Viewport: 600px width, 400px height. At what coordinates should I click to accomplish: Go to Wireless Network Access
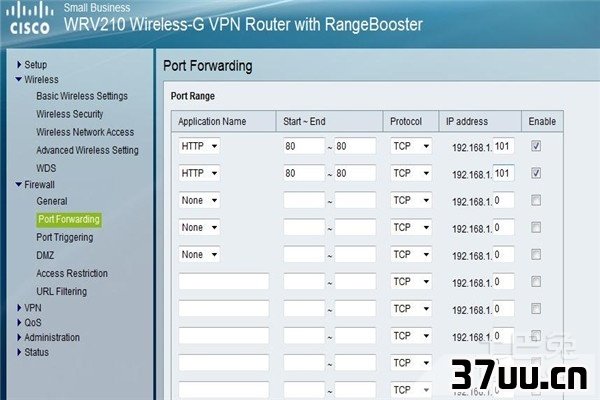coord(85,132)
